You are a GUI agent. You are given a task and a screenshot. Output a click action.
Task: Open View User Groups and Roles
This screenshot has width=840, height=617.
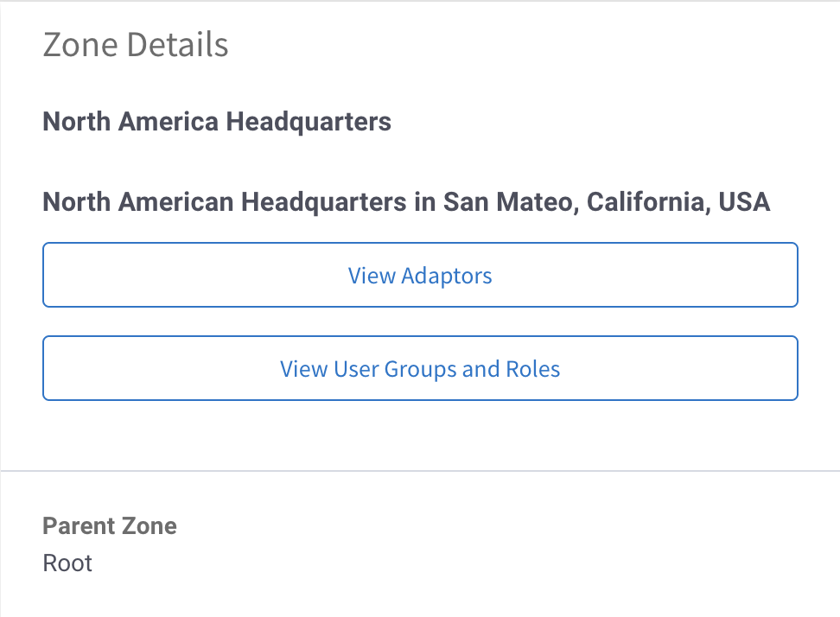click(420, 369)
